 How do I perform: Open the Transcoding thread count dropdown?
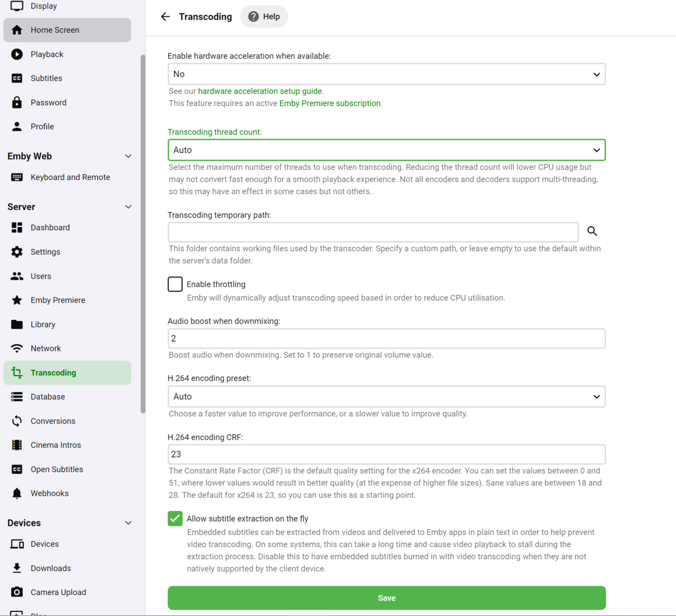pos(386,150)
